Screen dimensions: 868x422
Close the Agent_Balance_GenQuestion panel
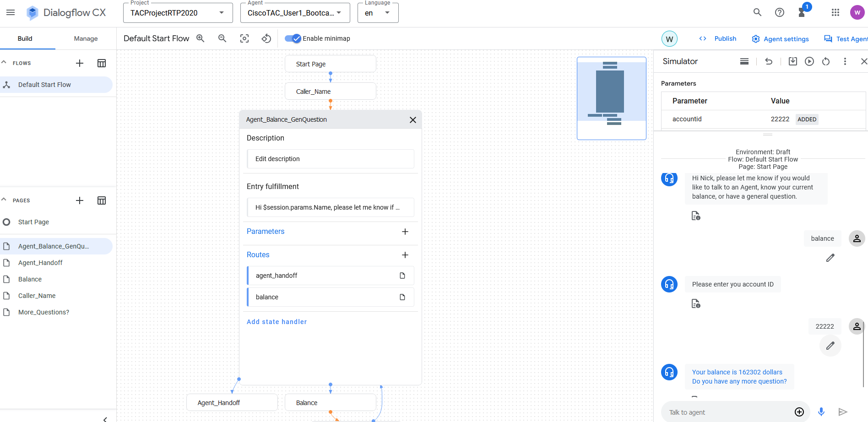(x=413, y=120)
